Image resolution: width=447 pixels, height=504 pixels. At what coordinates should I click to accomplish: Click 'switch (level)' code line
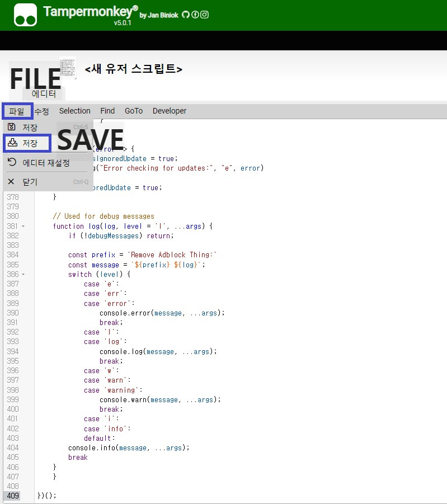(x=100, y=275)
